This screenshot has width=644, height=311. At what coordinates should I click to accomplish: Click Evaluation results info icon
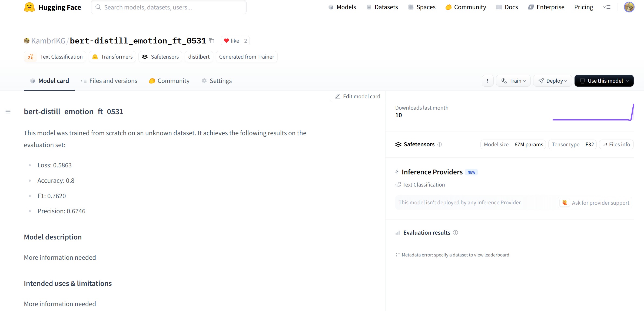coord(455,233)
